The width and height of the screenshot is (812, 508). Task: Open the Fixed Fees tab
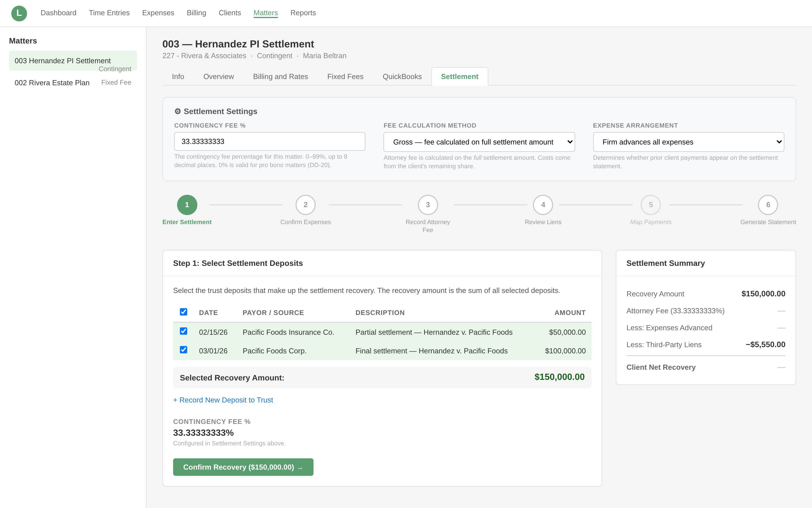[345, 76]
